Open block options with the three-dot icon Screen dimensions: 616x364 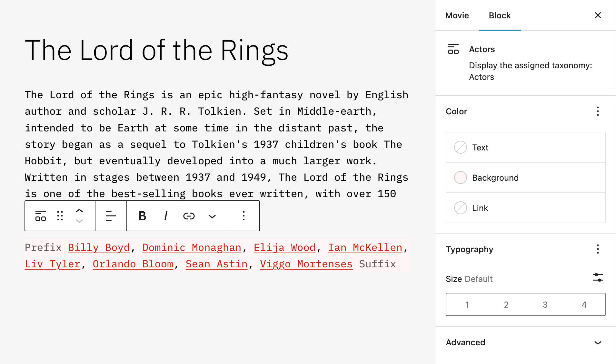point(243,216)
